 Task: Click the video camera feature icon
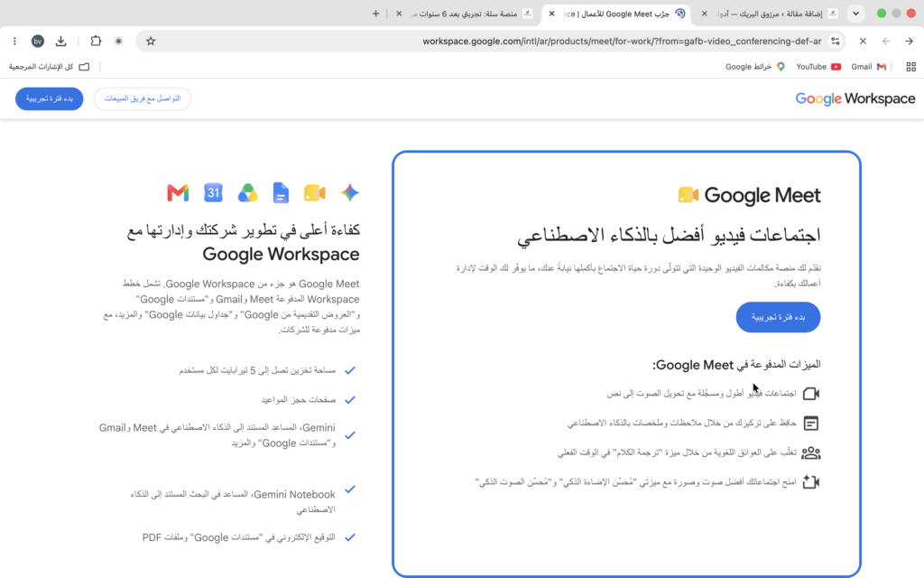(811, 394)
